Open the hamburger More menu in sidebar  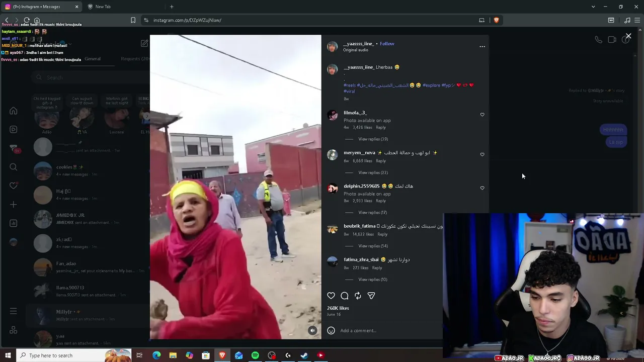point(14,311)
